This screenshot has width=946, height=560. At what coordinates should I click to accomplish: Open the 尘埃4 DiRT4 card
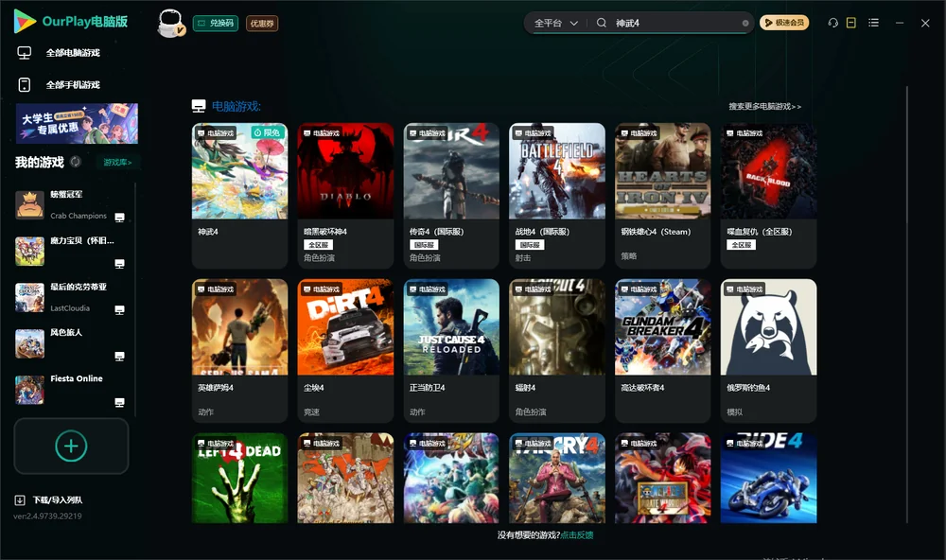345,351
